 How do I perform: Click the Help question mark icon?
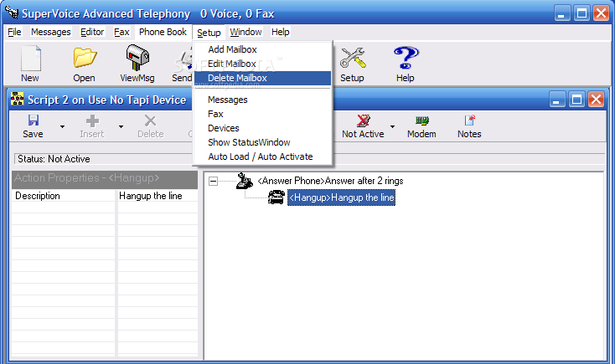click(x=406, y=58)
